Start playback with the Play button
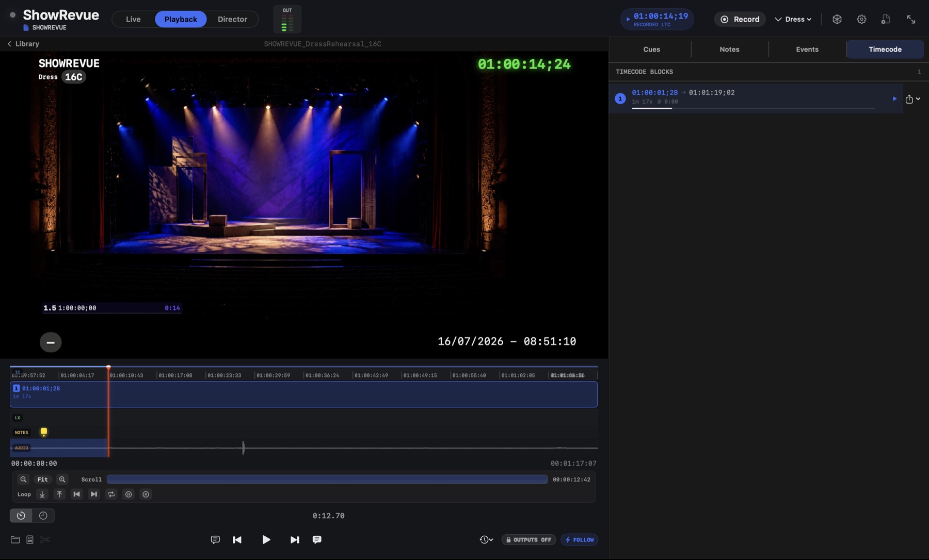The image size is (929, 560). (x=266, y=540)
